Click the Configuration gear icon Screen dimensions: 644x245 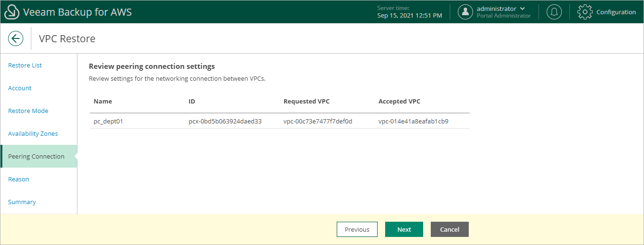click(585, 12)
